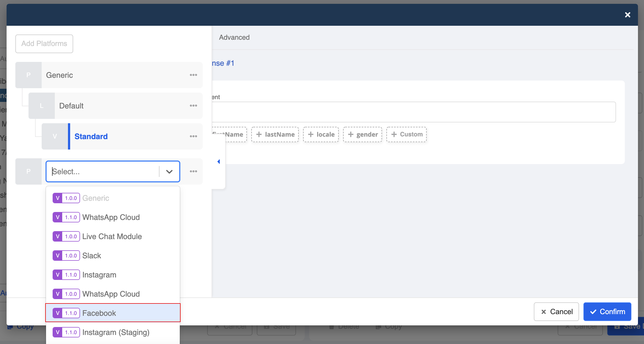Choose Instagram (Staging) from the list
644x344 pixels.
pyautogui.click(x=113, y=332)
